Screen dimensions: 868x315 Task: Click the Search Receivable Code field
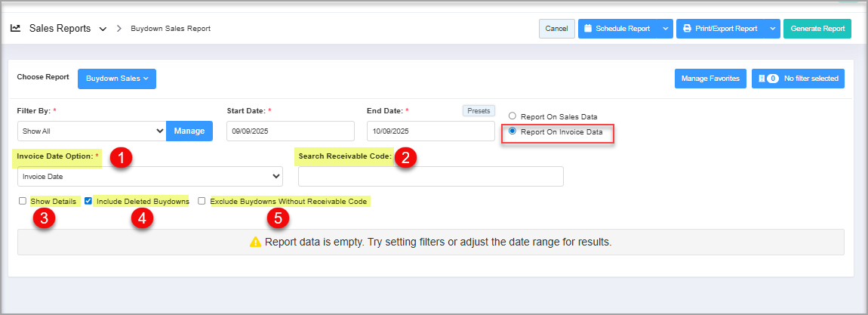[430, 176]
